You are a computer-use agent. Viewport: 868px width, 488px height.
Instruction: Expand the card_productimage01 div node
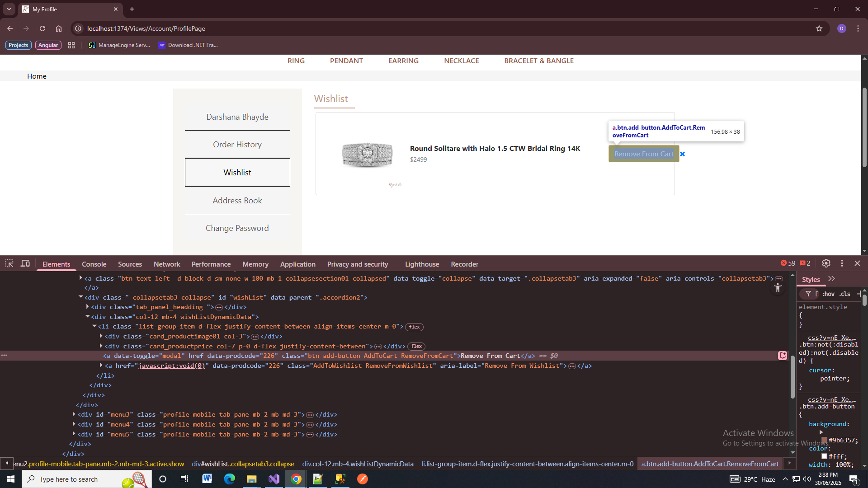click(x=101, y=336)
